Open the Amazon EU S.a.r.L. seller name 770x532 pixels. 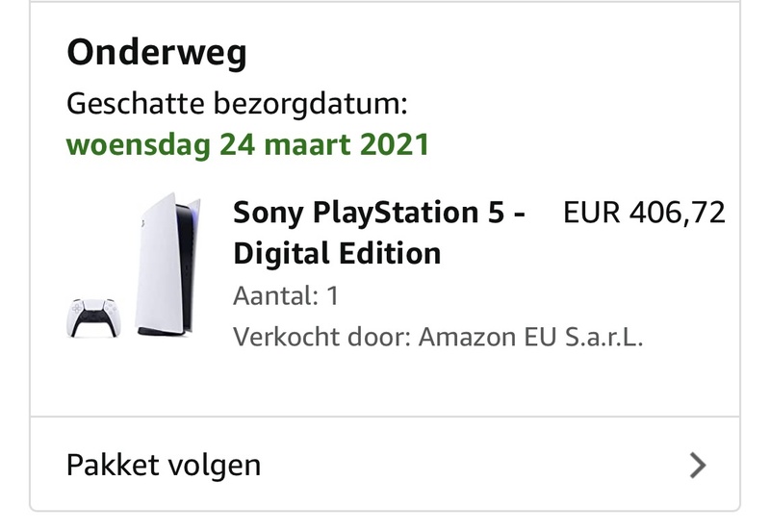pyautogui.click(x=530, y=338)
